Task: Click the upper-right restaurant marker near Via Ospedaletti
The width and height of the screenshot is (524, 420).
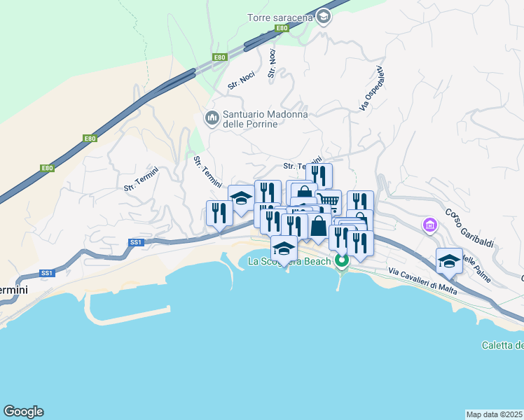Action: coord(360,201)
